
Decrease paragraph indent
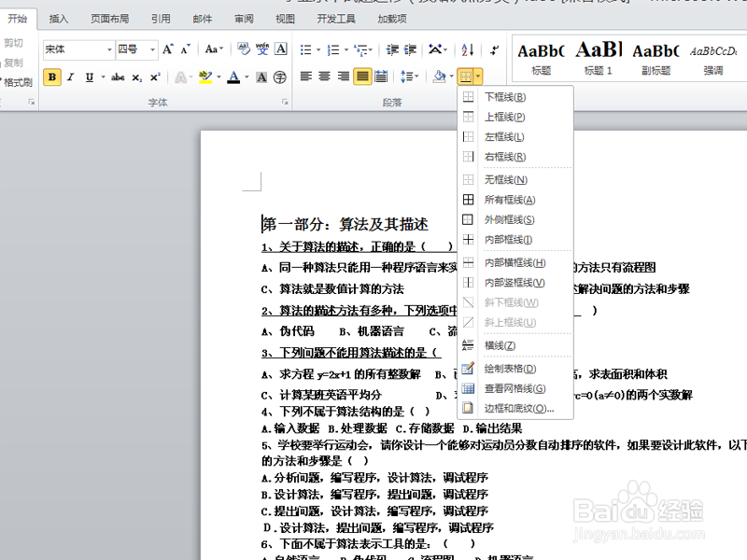pos(392,49)
